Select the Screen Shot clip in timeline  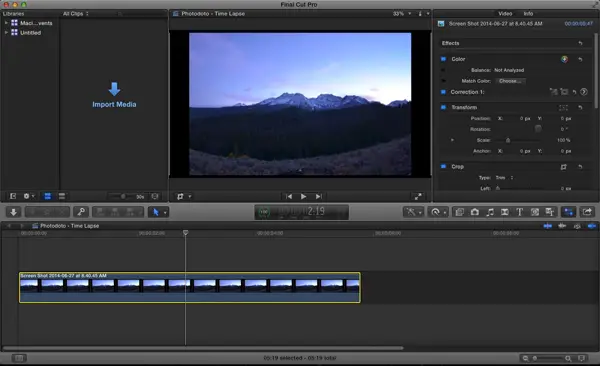(190, 288)
